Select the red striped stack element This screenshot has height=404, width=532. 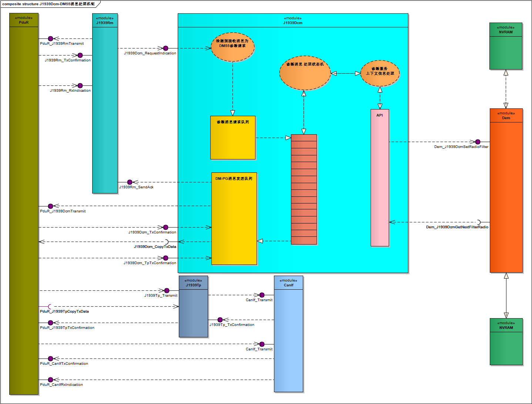pos(304,189)
